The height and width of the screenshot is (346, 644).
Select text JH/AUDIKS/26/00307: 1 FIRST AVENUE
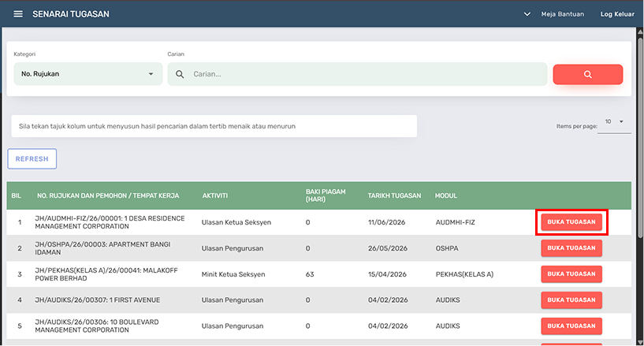[x=97, y=300]
